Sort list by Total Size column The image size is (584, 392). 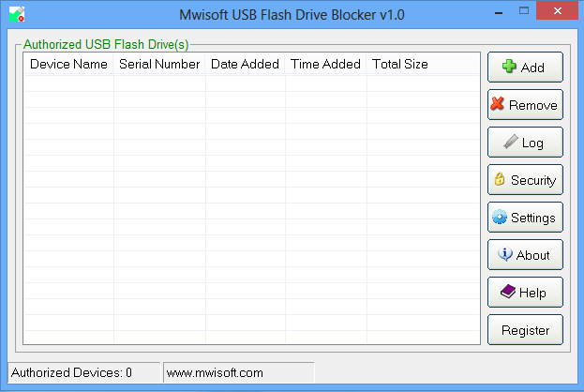400,65
